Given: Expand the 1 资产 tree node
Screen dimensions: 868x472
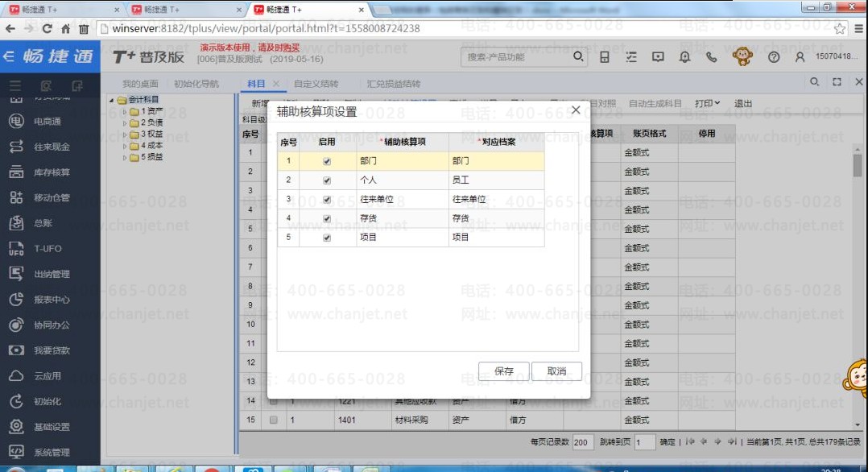Looking at the screenshot, I should pyautogui.click(x=125, y=111).
